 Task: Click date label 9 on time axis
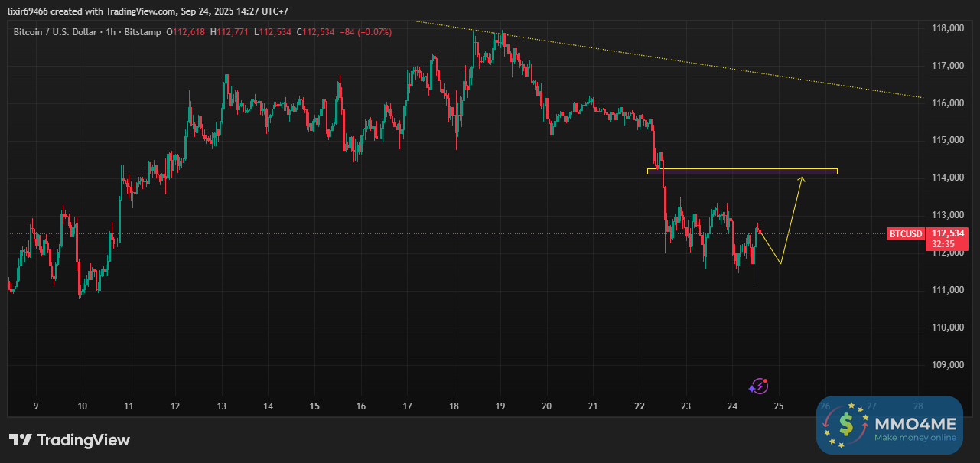[x=35, y=406]
